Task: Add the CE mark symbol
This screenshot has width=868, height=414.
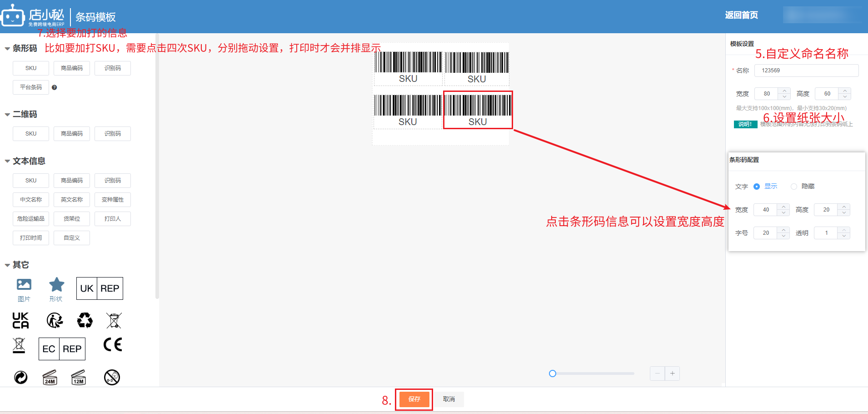Action: (113, 344)
